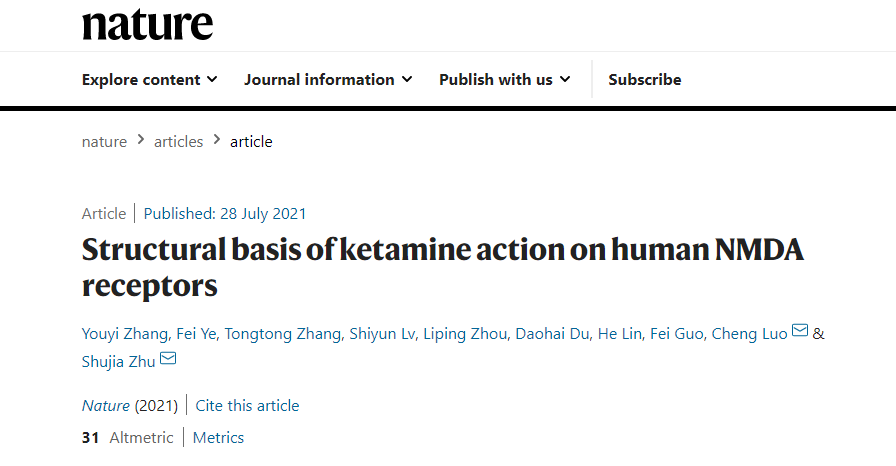Click the envelope icon after Shujia Zhu

point(168,358)
